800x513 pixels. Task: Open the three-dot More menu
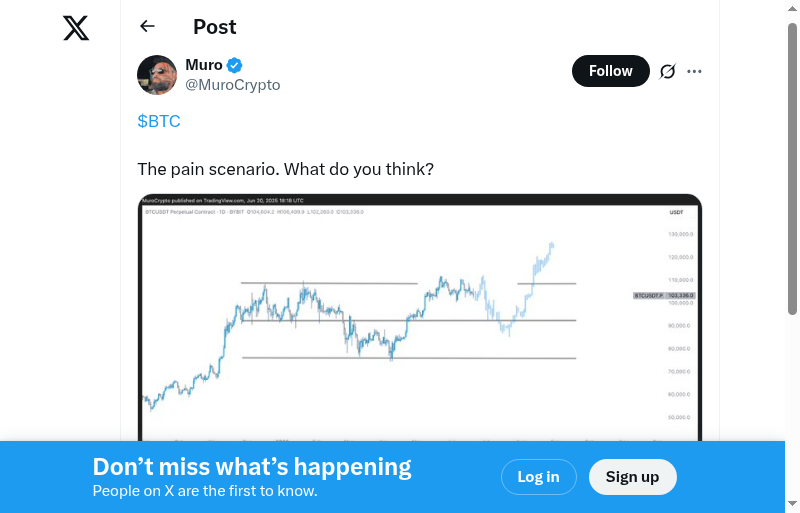[695, 71]
